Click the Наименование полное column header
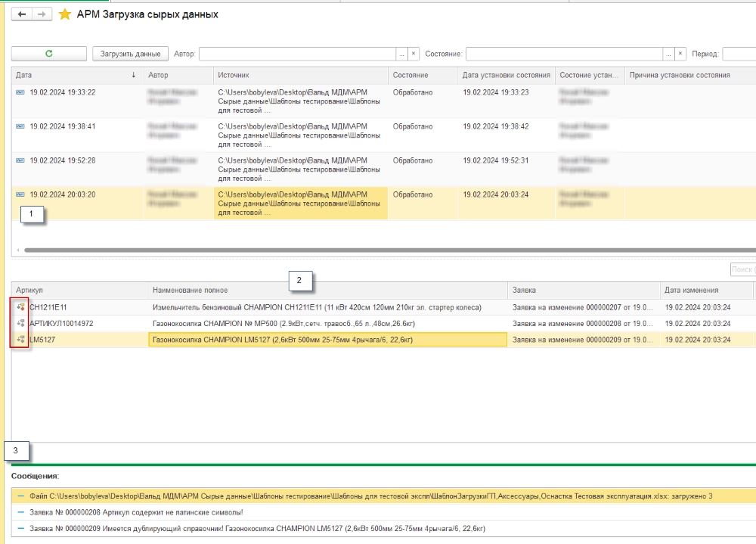This screenshot has width=756, height=544. pyautogui.click(x=328, y=290)
